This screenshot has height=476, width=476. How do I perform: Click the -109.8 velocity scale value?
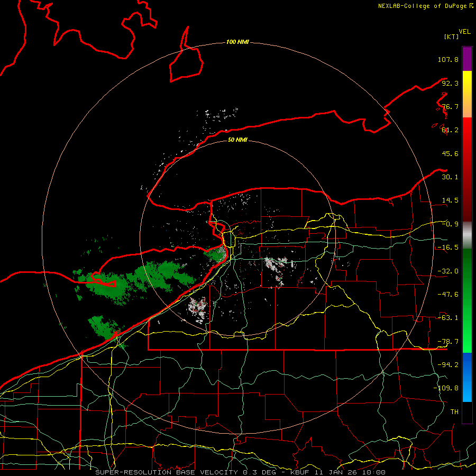point(446,388)
